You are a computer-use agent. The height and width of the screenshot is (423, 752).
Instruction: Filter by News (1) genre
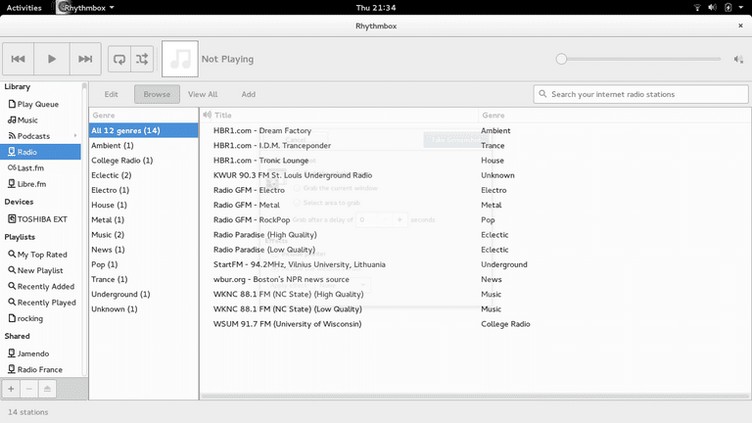coord(143,249)
